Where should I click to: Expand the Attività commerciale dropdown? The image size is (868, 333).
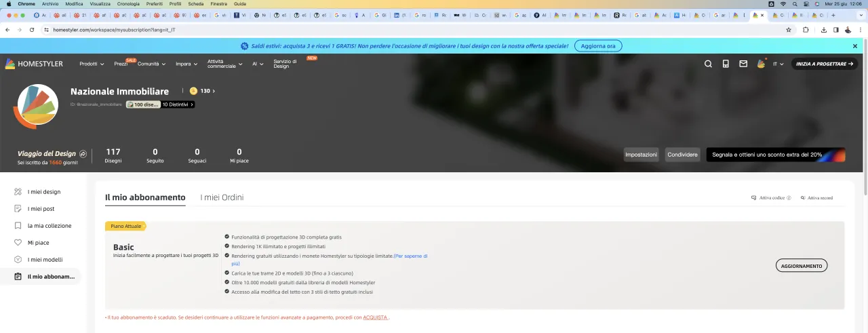point(224,64)
